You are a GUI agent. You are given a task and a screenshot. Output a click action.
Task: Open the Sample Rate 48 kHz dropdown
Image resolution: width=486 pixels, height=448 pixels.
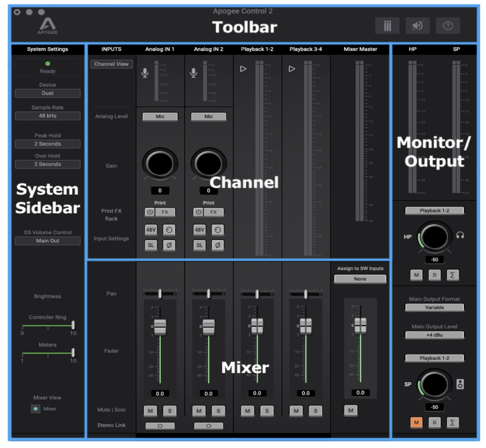(x=48, y=116)
